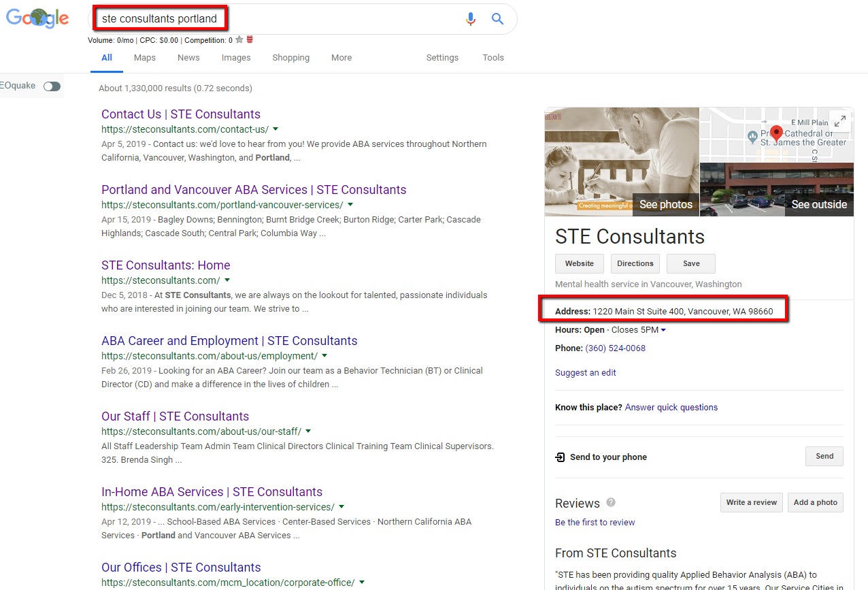Toggle the SEOquake switch
Screen dimensions: 868x590
pos(52,86)
